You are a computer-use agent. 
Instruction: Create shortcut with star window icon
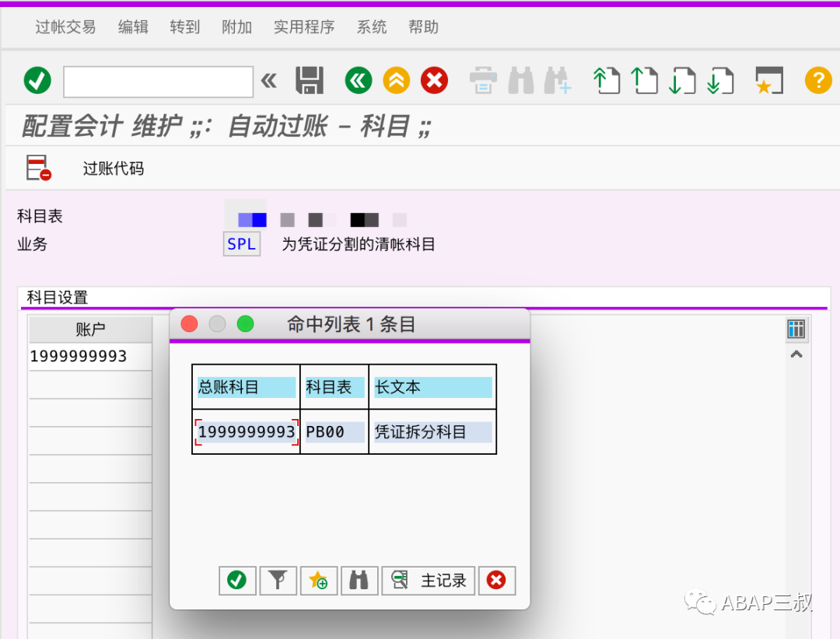point(769,81)
